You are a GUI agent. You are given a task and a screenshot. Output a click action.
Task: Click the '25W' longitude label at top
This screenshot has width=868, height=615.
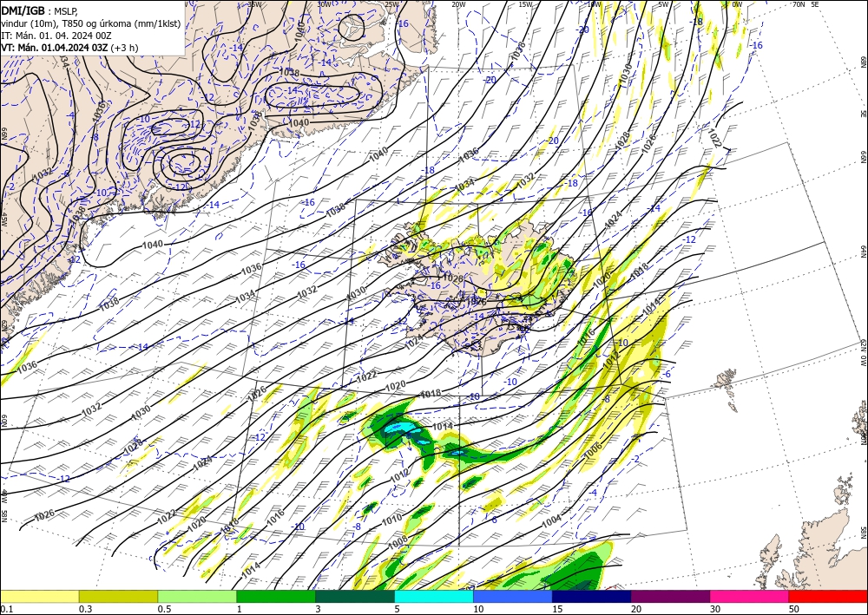(391, 4)
